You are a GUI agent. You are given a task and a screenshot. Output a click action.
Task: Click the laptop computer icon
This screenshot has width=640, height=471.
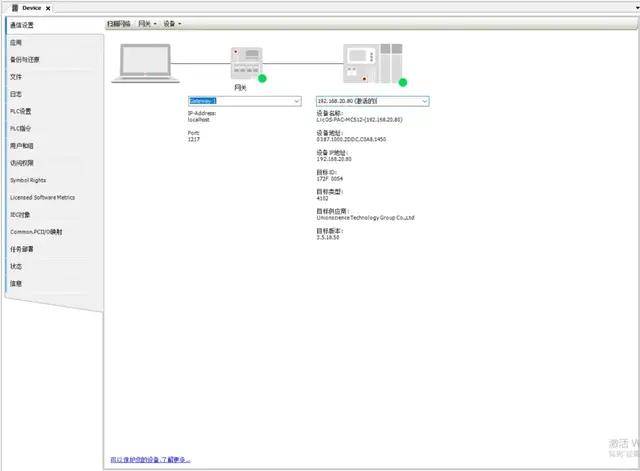pyautogui.click(x=144, y=62)
